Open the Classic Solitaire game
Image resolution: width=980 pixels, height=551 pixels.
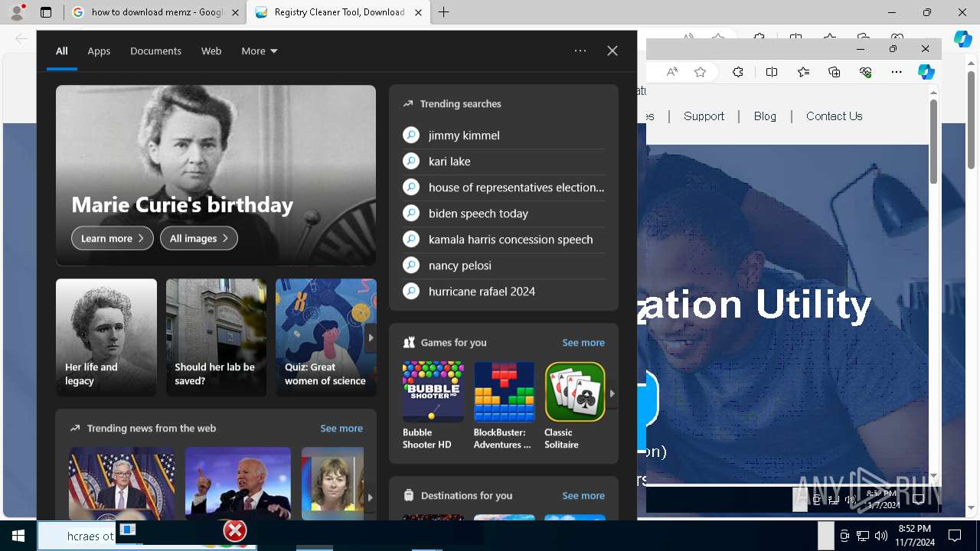pos(575,406)
